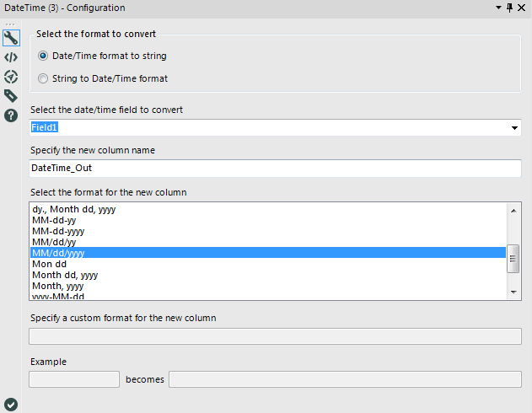Click the checkmark status icon
Screen dimensions: 532x413
pos(11,404)
